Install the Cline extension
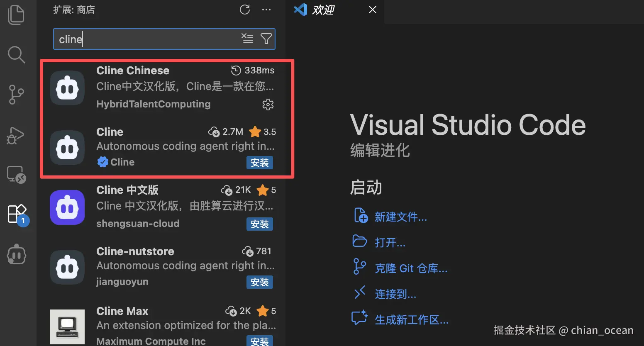 [260, 163]
